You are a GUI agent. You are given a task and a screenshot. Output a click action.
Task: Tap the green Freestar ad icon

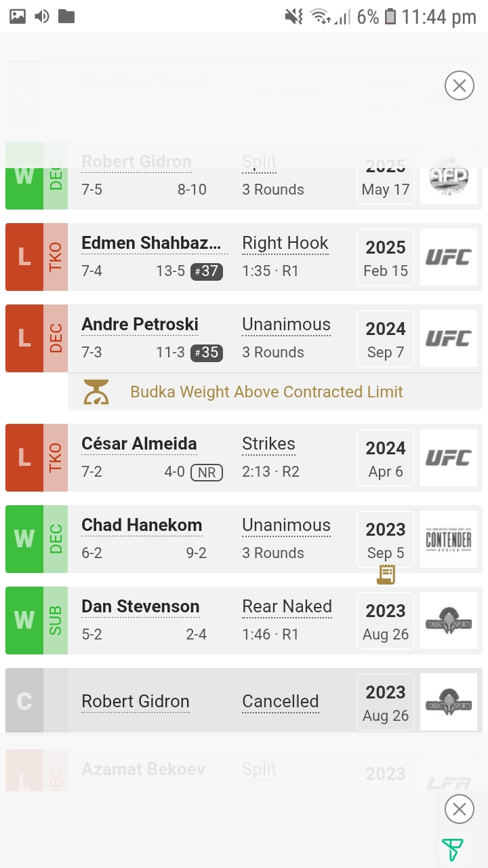click(452, 850)
